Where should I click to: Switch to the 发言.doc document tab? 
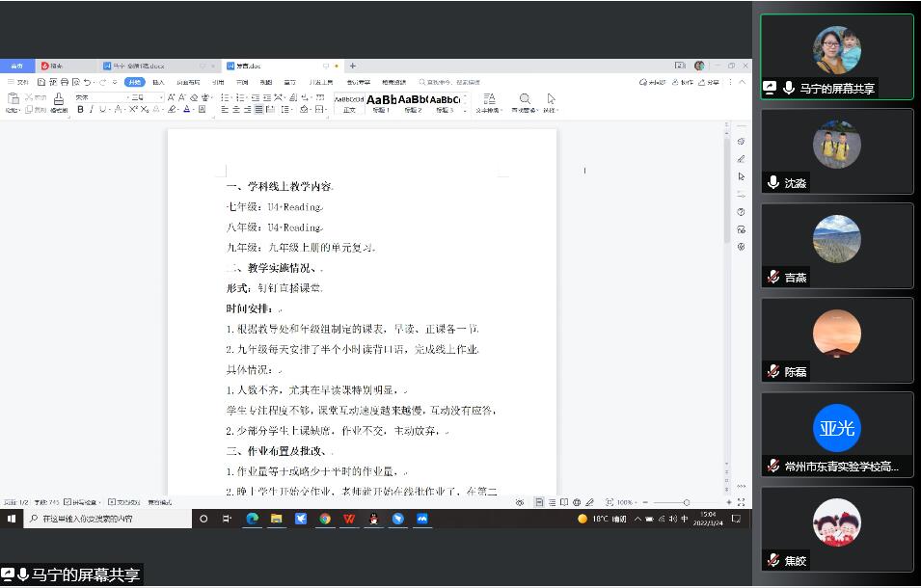(x=243, y=67)
